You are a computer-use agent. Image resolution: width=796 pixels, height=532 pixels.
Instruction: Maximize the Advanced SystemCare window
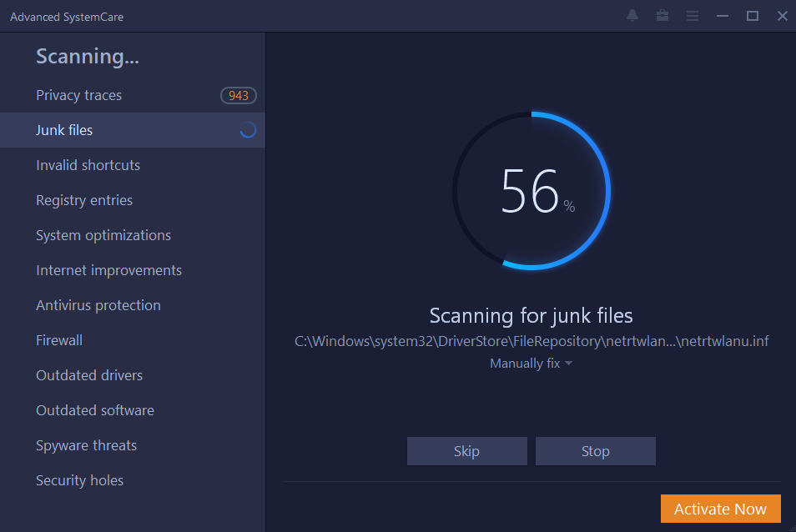[x=753, y=16]
